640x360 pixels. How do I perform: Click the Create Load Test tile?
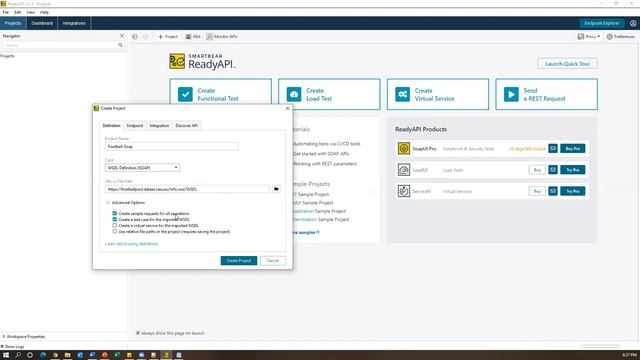tap(329, 94)
